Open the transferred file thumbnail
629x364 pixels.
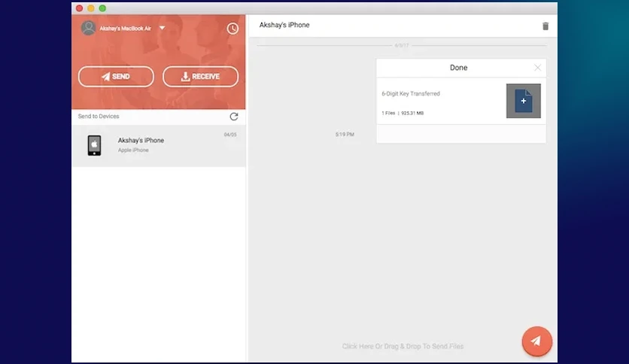click(x=524, y=101)
